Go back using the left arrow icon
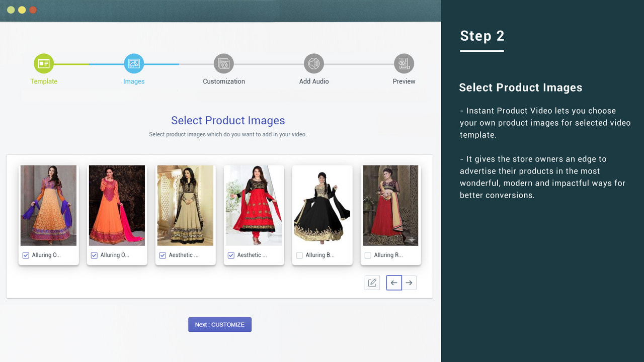The height and width of the screenshot is (362, 644). click(393, 283)
